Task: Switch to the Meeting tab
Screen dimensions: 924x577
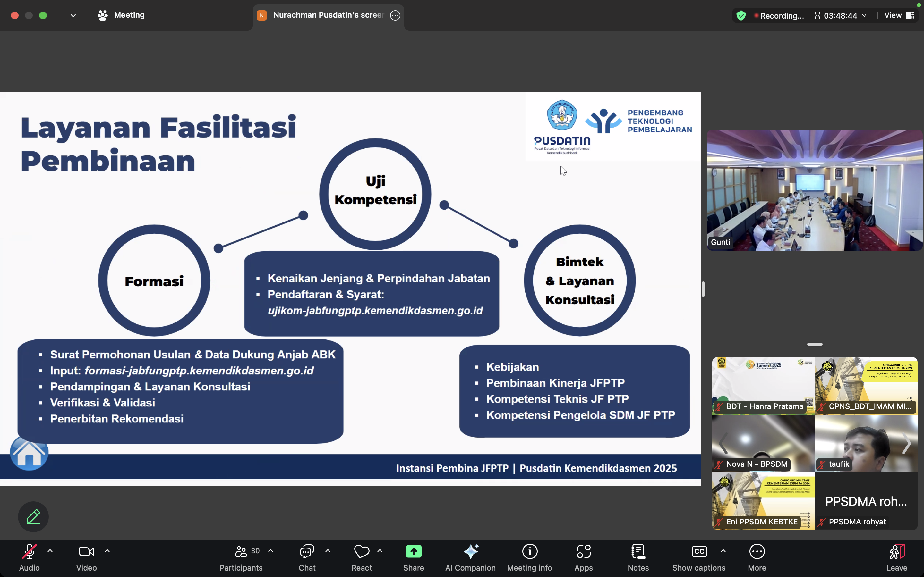Action: pyautogui.click(x=121, y=15)
